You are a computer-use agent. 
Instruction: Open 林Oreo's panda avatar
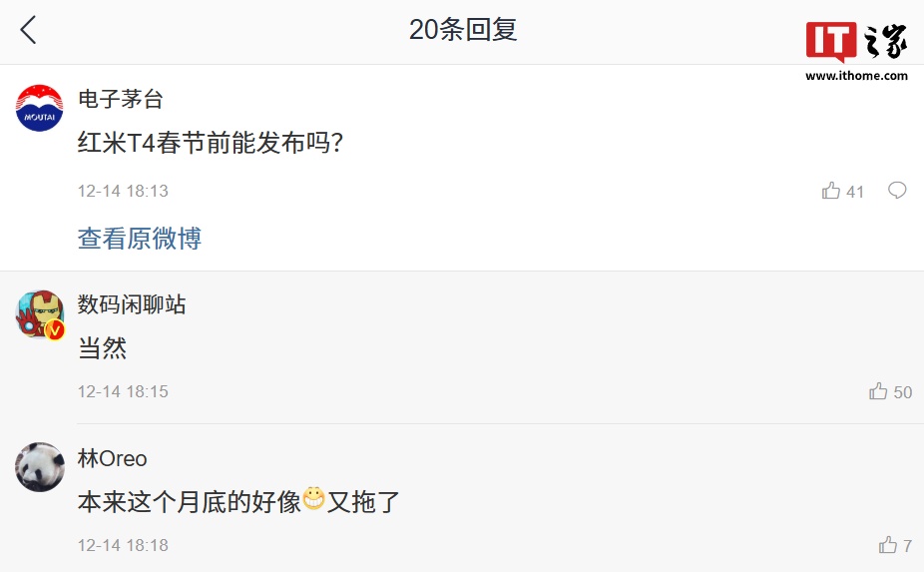point(40,467)
